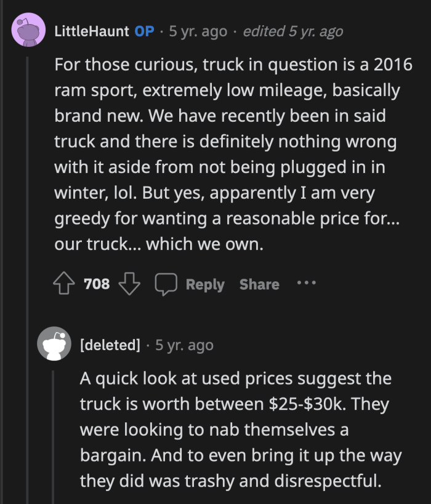Click the deleted user's gray avatar
Screen dimensions: 431x504
(x=54, y=345)
